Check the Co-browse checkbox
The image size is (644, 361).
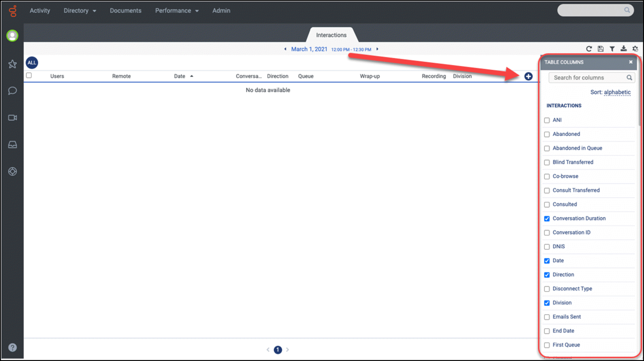[547, 176]
